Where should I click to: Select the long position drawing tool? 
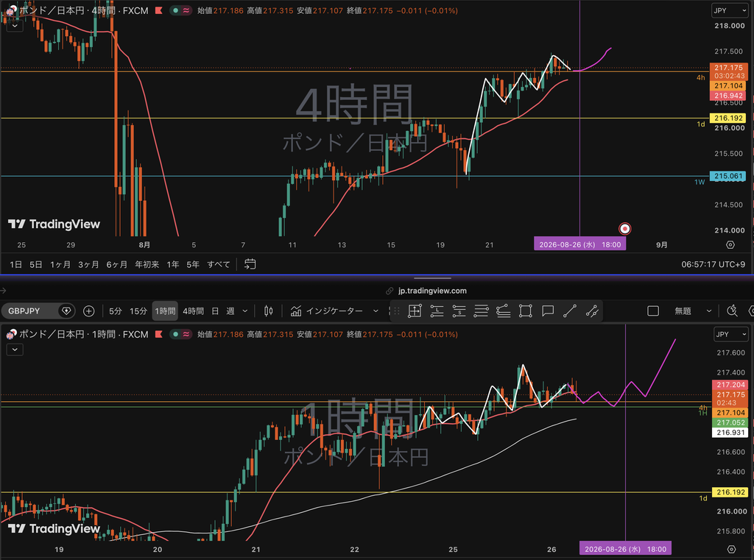coord(437,311)
